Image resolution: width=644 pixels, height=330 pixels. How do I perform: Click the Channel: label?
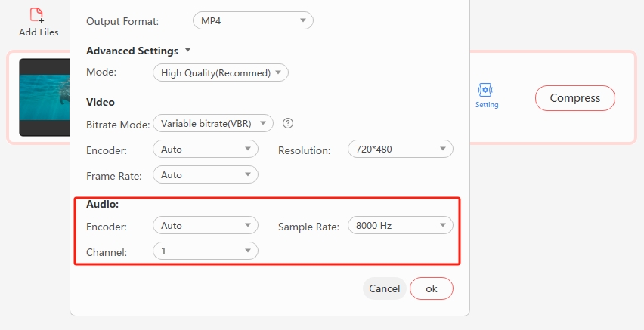[x=107, y=252]
